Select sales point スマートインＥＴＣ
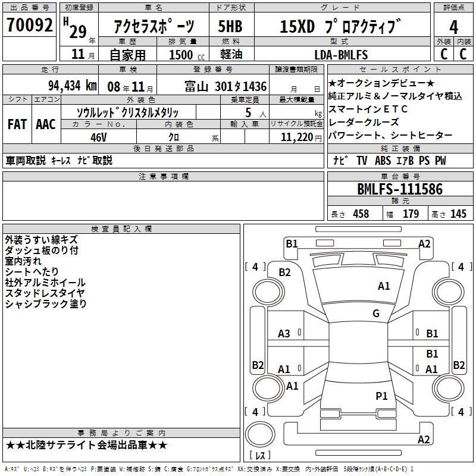This screenshot has width=476, height=476. pyautogui.click(x=368, y=109)
